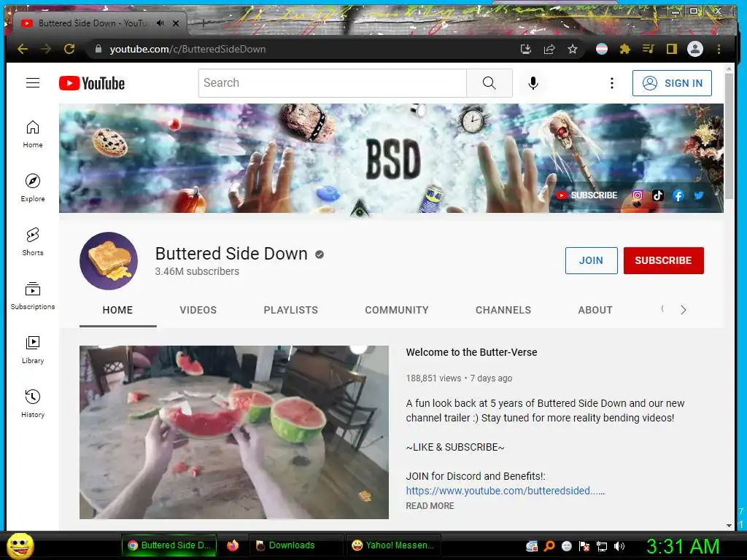Toggle the browser side panel
This screenshot has width=747, height=560.
pyautogui.click(x=672, y=49)
